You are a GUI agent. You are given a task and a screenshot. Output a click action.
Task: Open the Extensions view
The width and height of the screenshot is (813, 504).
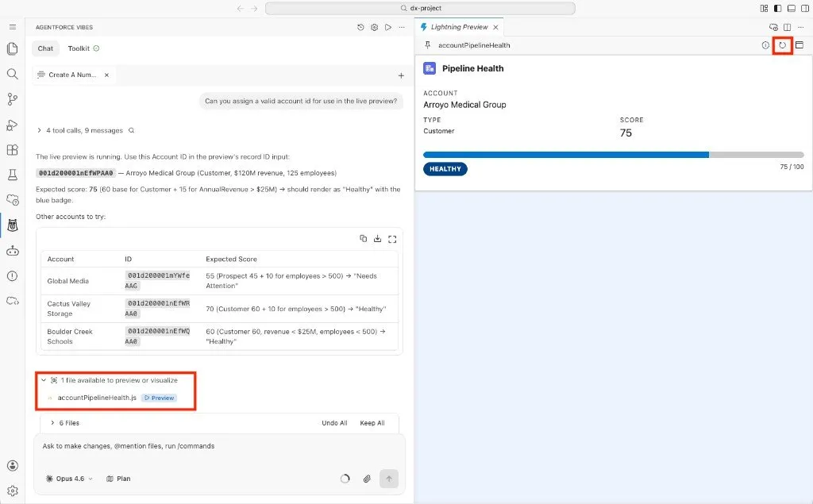13,150
